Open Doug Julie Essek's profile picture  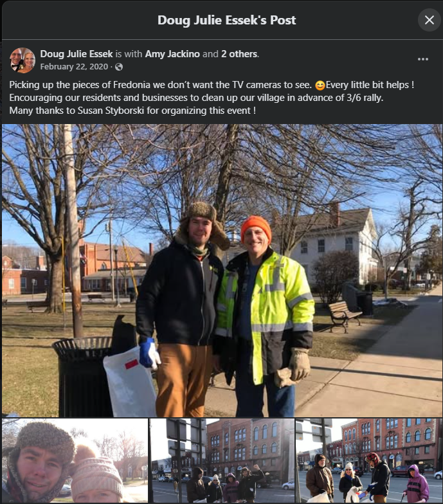coord(22,60)
